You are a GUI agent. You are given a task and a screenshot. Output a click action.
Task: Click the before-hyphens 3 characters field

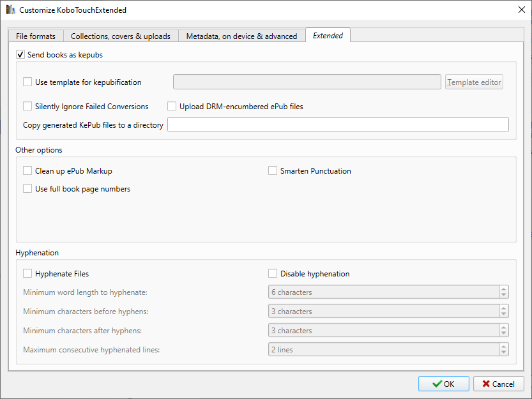coord(384,311)
